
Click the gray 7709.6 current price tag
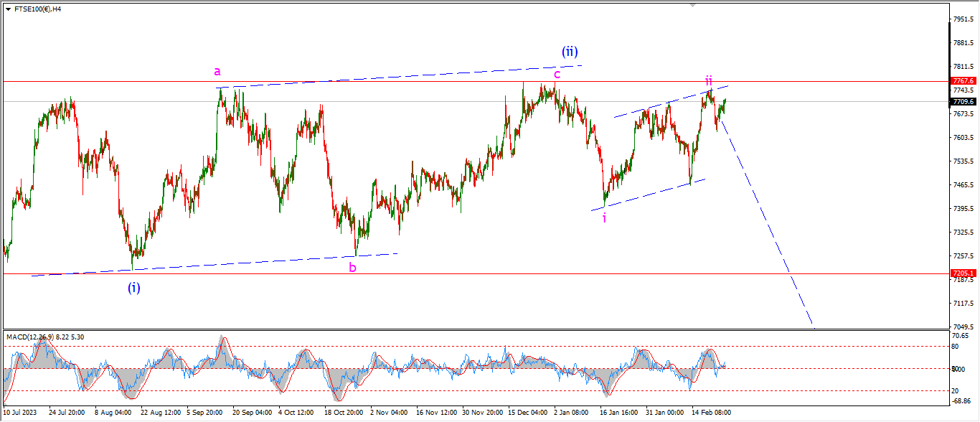click(963, 101)
